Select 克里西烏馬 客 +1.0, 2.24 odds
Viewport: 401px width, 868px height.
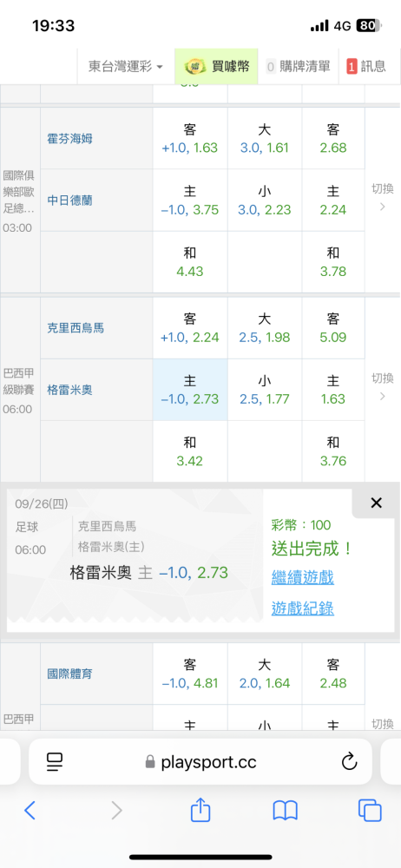[x=190, y=328]
